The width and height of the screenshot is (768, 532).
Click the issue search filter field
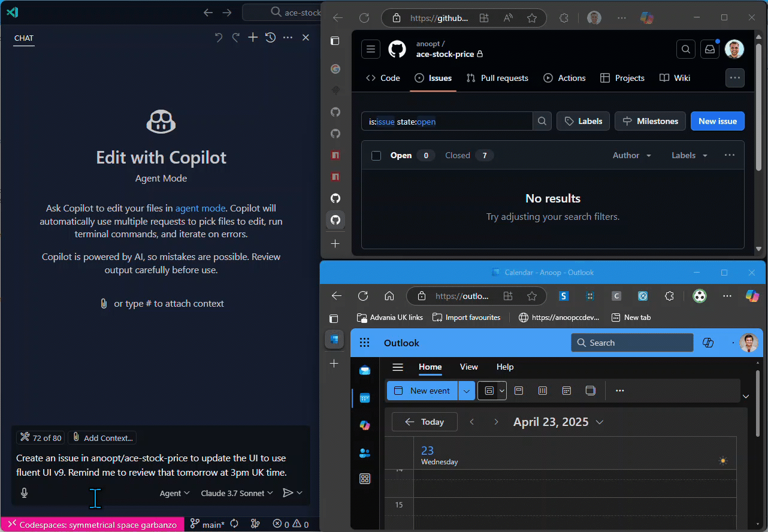[x=447, y=122]
